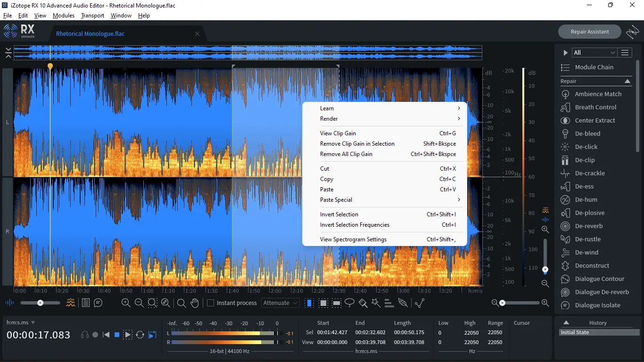Select the Lasso selection tool
Screen dimensions: 644x362
tap(349, 303)
